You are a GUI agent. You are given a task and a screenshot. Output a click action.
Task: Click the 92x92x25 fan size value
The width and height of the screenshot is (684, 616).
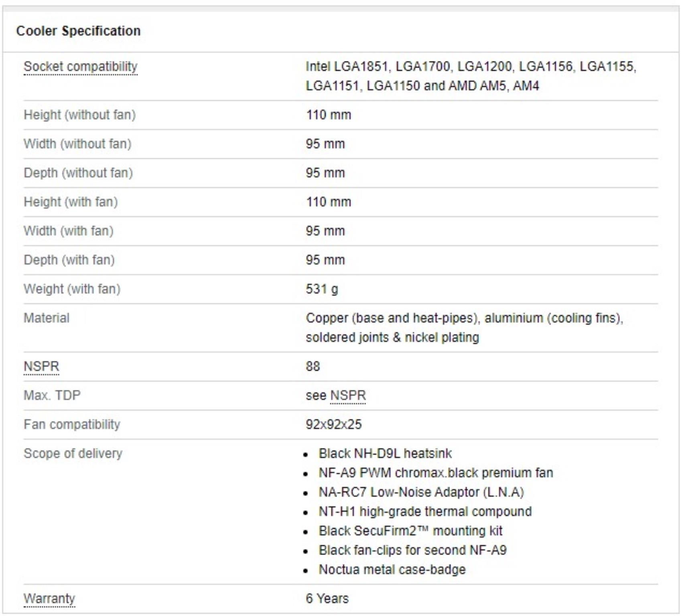click(334, 424)
